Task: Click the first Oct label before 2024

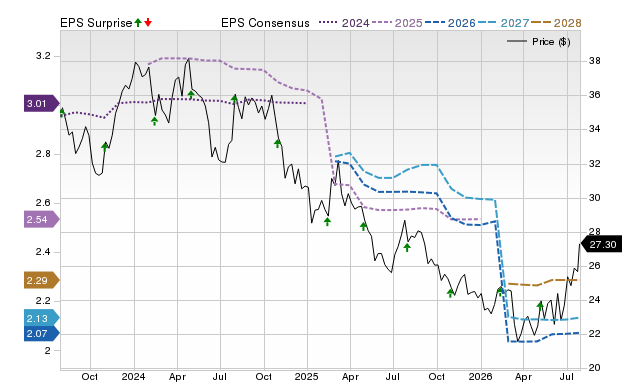Action: pos(90,376)
